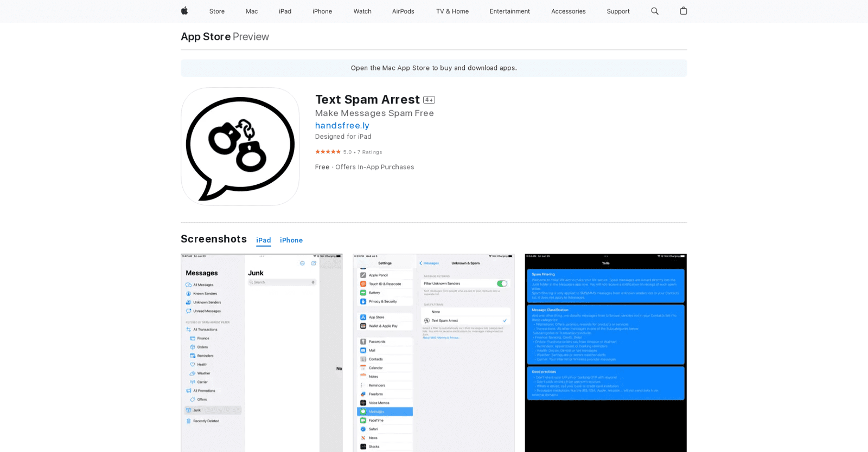Open the Support menu

point(618,11)
